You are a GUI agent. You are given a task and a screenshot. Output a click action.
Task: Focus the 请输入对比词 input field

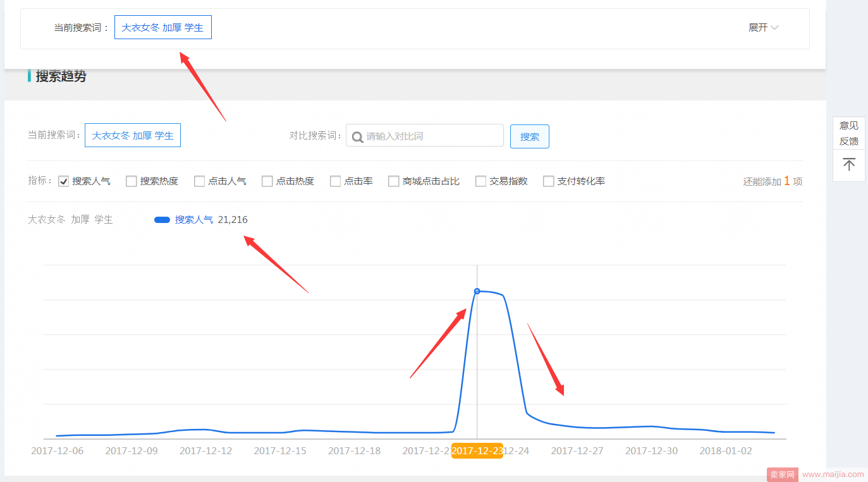[425, 136]
